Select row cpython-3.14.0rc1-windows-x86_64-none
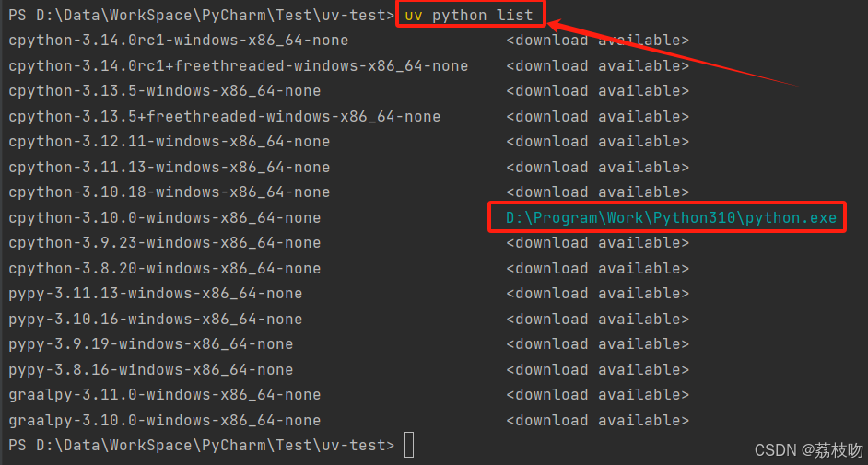This screenshot has height=465, width=868. tap(178, 41)
